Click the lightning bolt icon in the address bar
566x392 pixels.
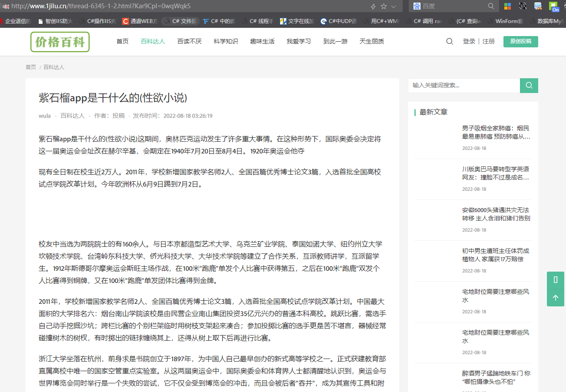(x=372, y=6)
